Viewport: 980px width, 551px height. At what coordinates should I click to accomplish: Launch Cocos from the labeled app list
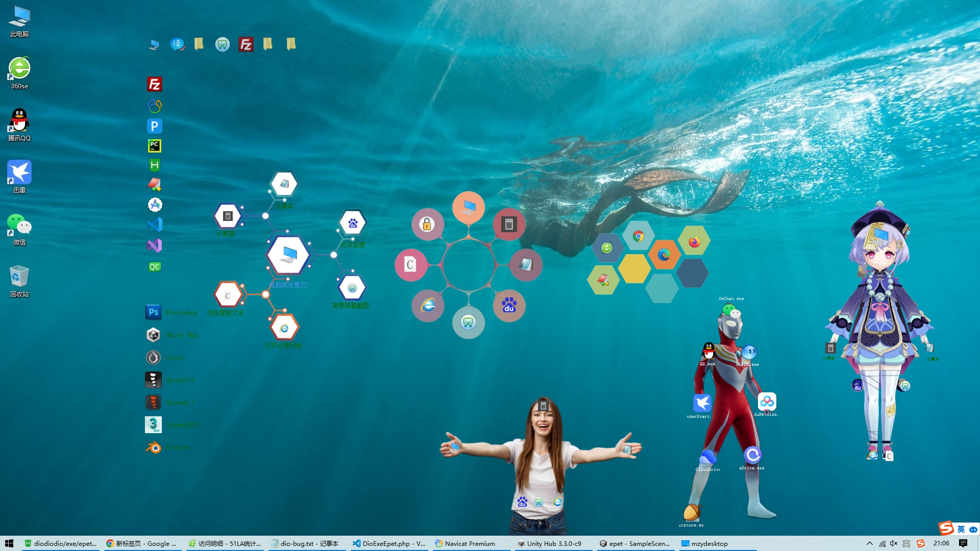(164, 357)
